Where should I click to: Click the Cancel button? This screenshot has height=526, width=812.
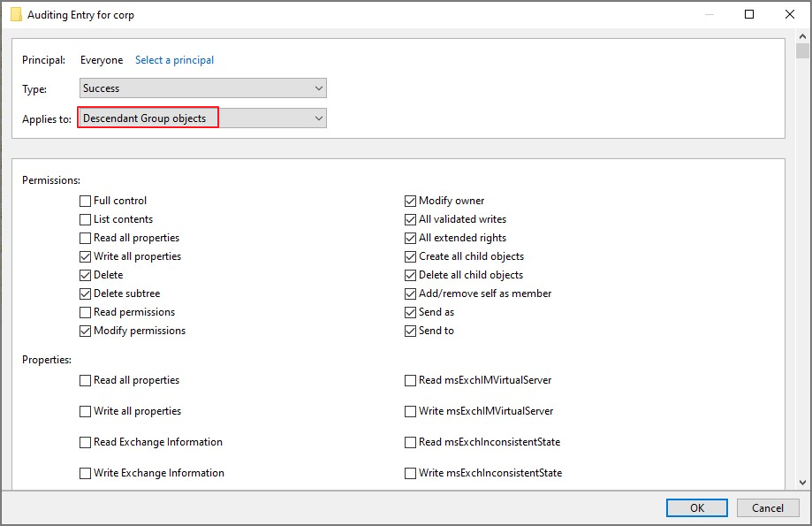pyautogui.click(x=768, y=507)
